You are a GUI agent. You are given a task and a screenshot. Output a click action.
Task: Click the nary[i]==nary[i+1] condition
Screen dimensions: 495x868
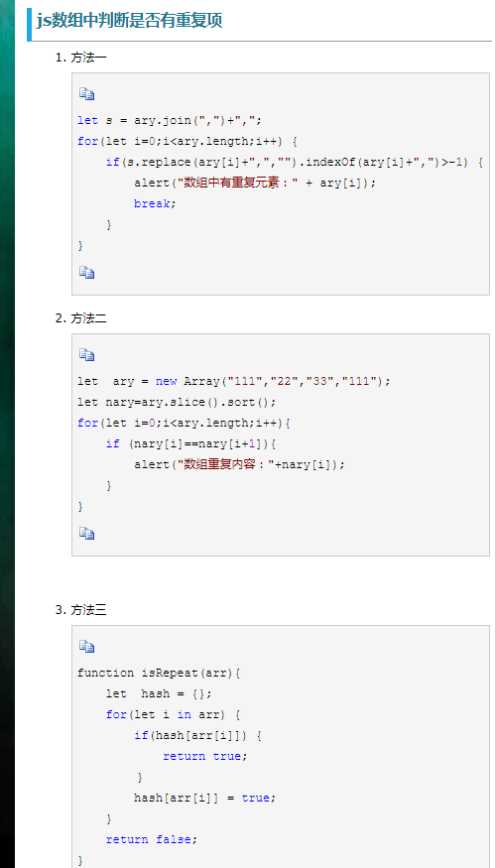click(190, 444)
